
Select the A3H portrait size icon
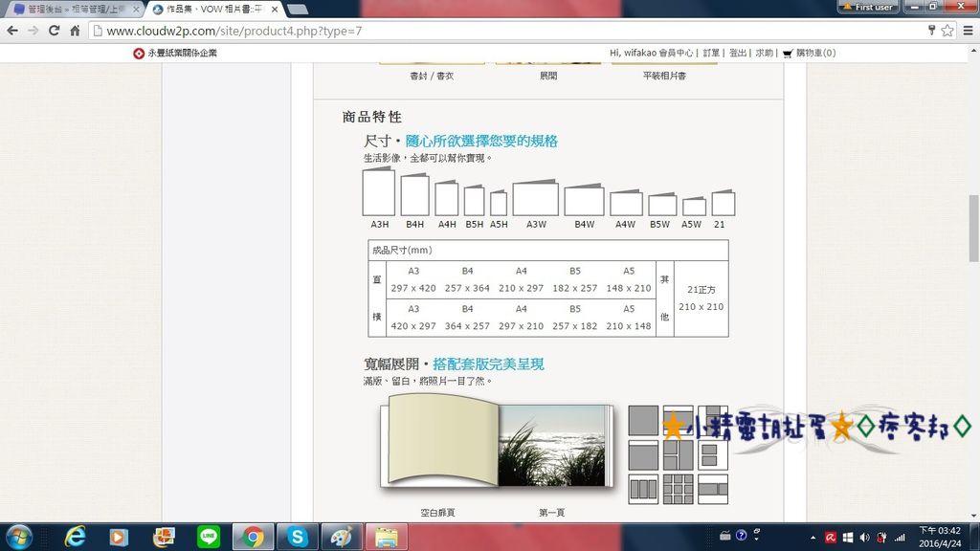[x=379, y=191]
